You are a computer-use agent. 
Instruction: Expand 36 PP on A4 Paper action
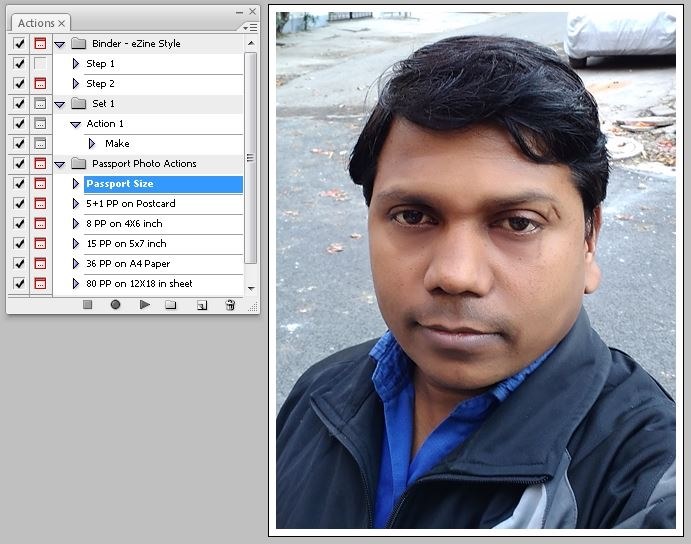pyautogui.click(x=75, y=263)
